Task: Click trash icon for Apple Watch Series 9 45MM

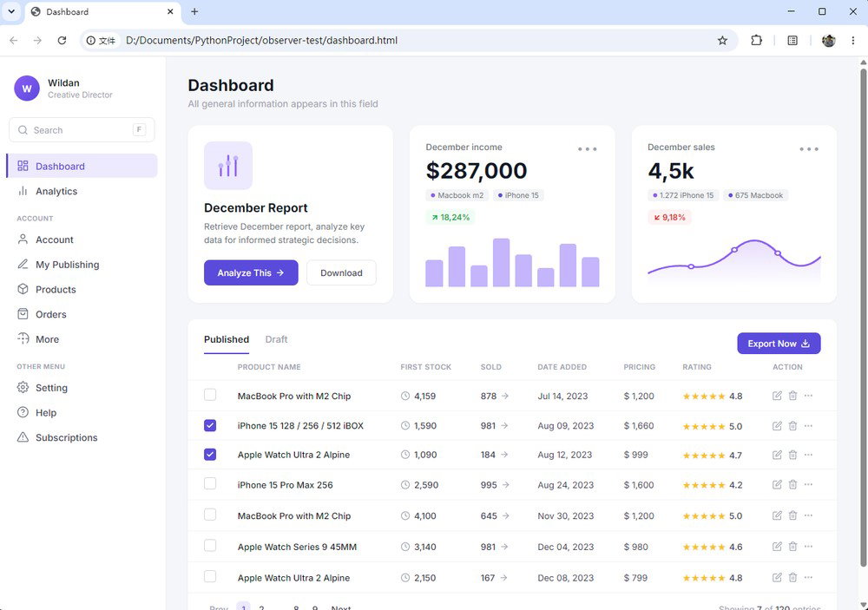Action: coord(792,547)
